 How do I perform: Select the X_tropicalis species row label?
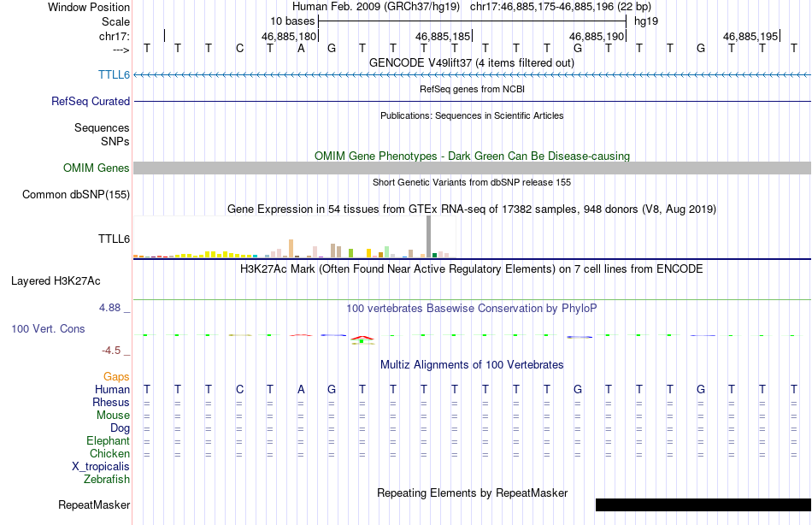click(x=101, y=467)
